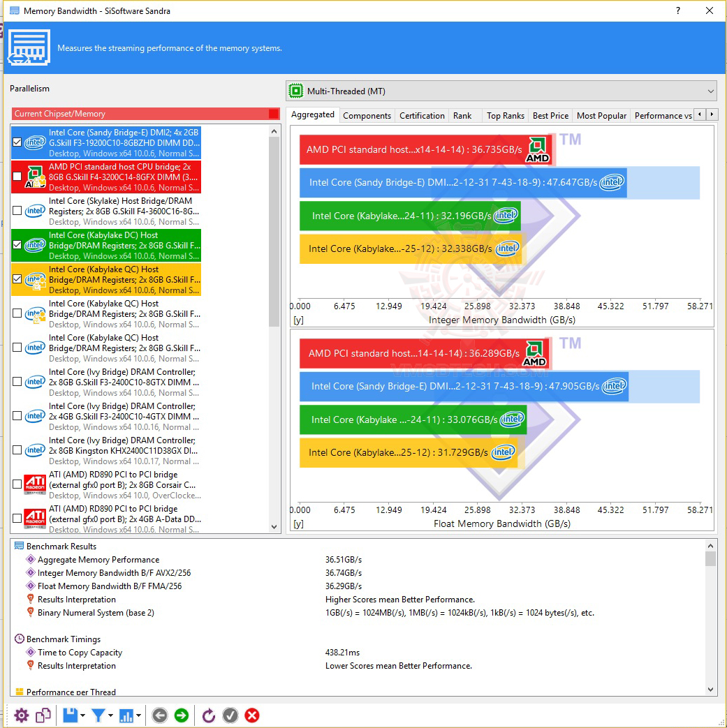
Task: Uncheck the yellow Kabylake QC Host checkbox
Action: click(17, 279)
